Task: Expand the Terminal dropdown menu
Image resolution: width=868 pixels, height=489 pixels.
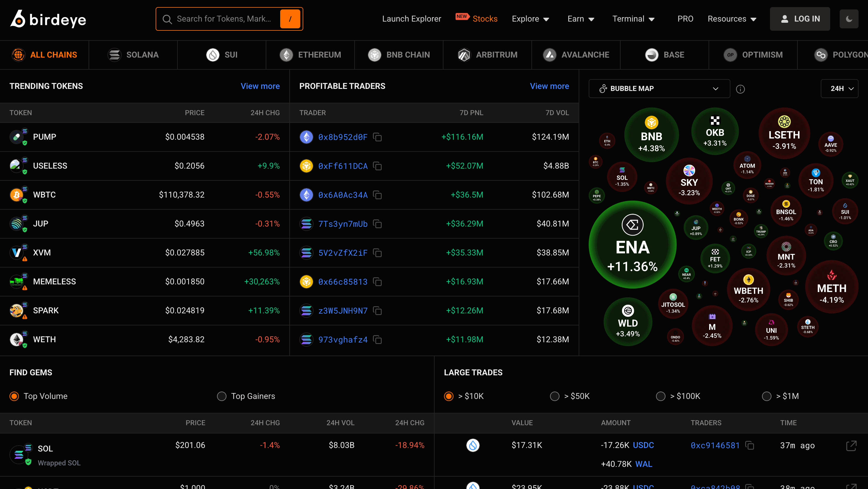Action: click(x=633, y=19)
